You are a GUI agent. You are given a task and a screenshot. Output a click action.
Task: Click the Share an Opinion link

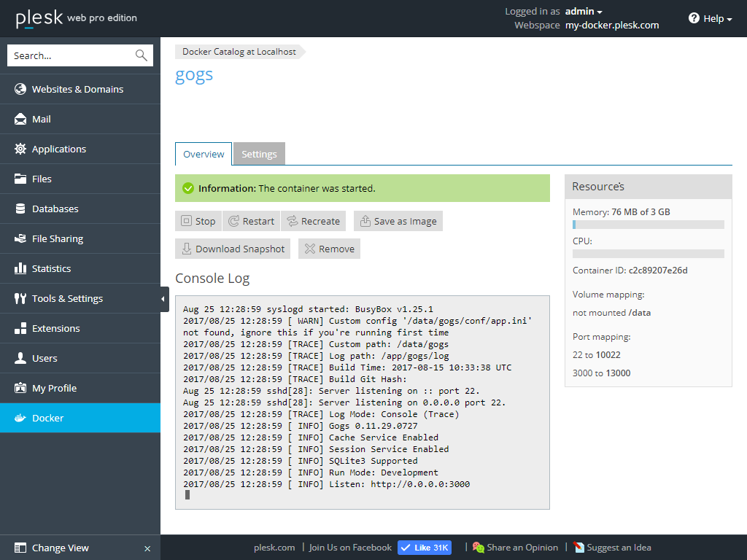pos(522,548)
